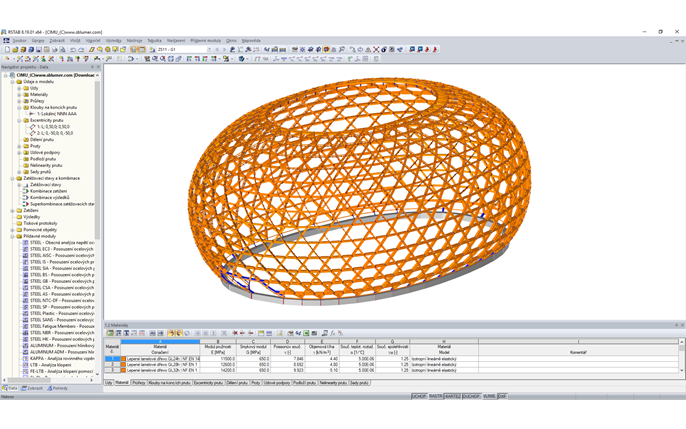
Task: Click orange color swatch in material row 2
Action: pyautogui.click(x=124, y=364)
